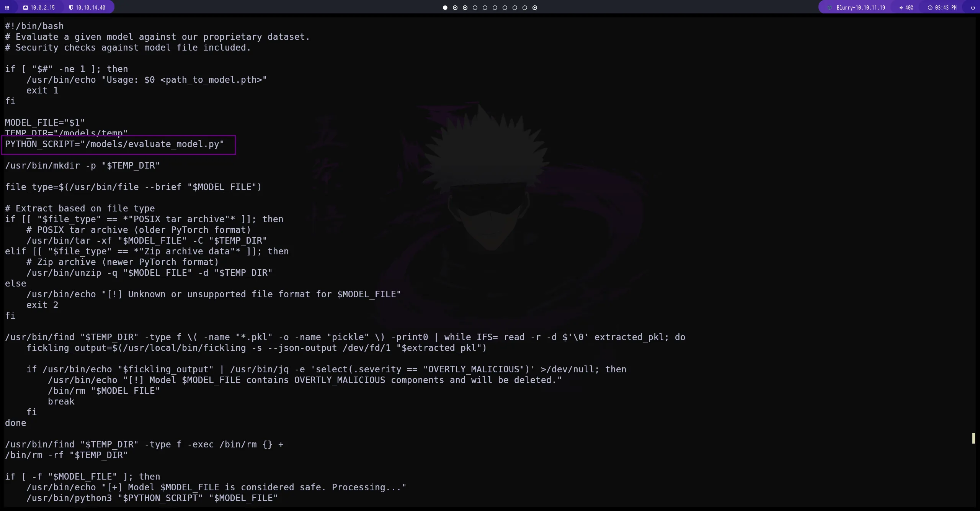Switch to the second workspace dot
The width and height of the screenshot is (980, 511).
click(455, 8)
